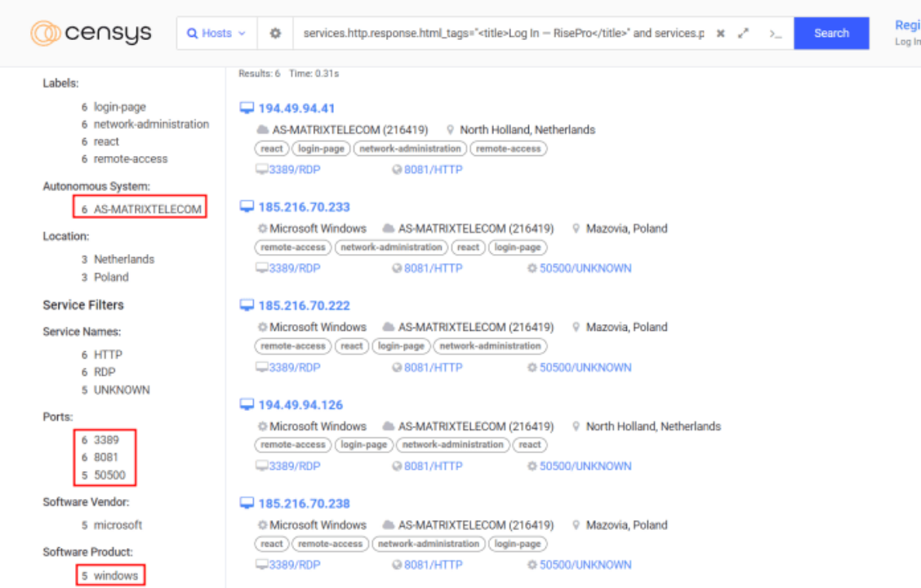Click the search query input field
Screen dimensions: 921x588
504,33
